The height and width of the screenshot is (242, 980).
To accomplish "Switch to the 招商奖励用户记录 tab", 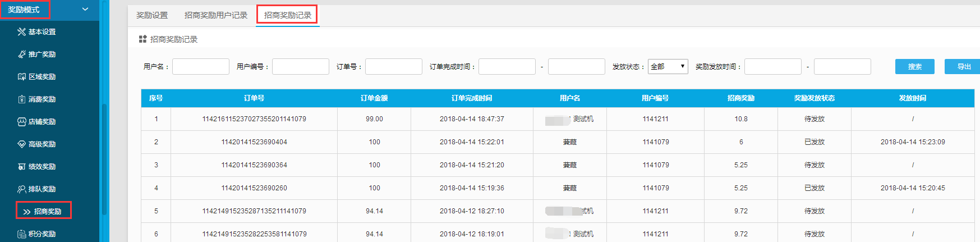I will 216,15.
